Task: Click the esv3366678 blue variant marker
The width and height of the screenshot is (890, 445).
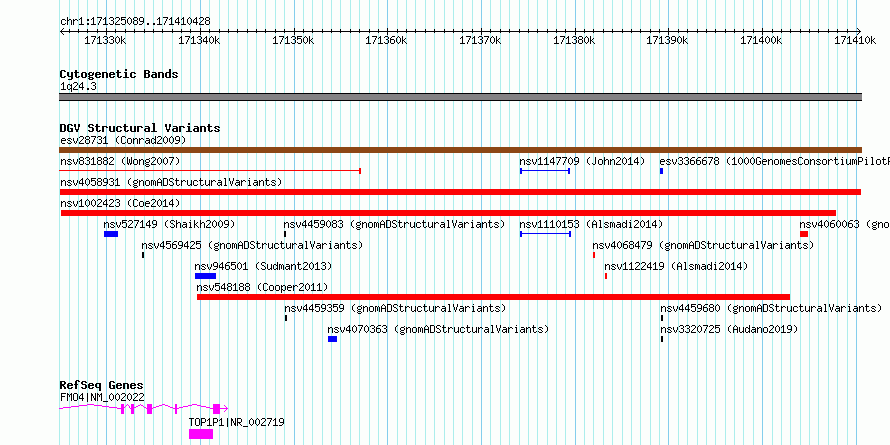Action: pos(661,171)
